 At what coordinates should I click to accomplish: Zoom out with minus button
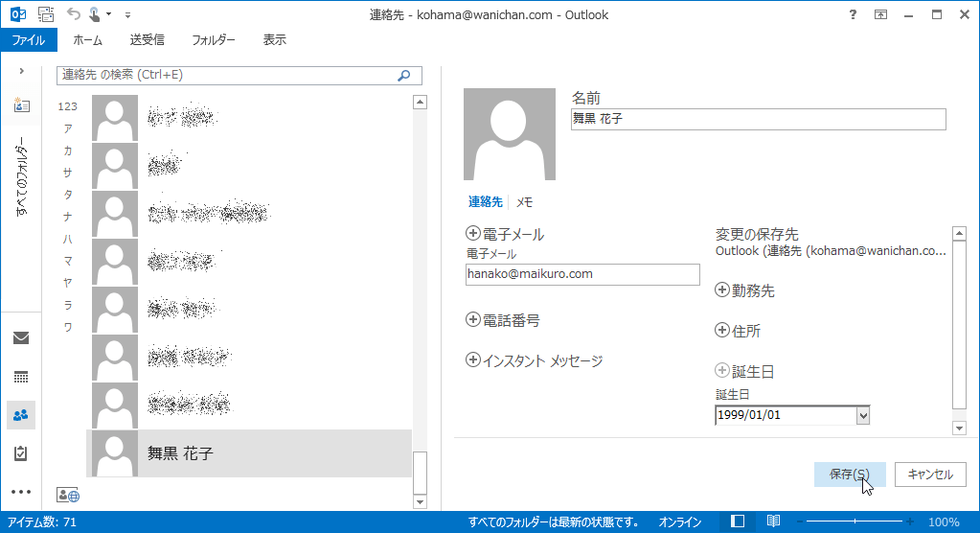799,521
